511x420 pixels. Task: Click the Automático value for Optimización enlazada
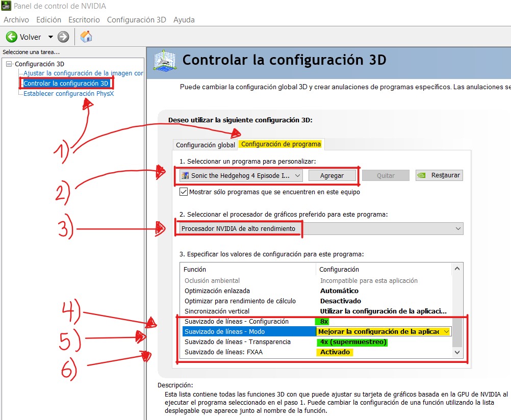click(339, 291)
